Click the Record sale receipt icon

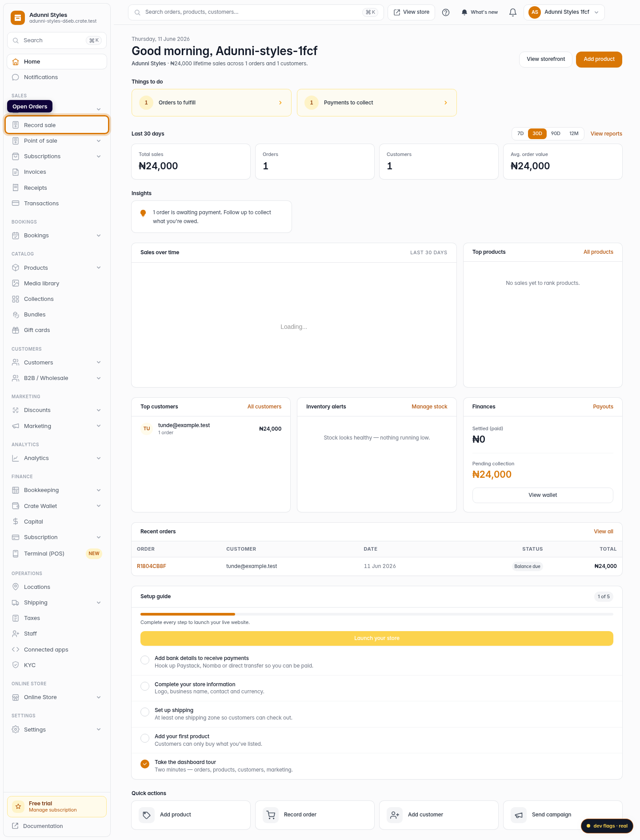click(16, 125)
